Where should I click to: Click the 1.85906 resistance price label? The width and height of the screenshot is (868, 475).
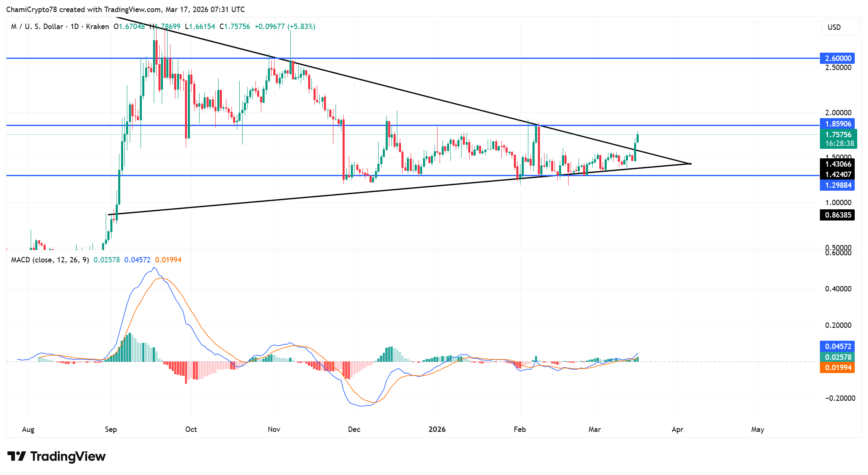pos(838,124)
